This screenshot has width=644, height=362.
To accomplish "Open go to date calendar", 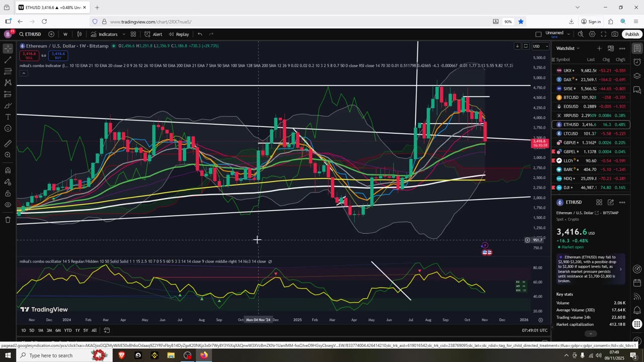I will click(x=107, y=330).
